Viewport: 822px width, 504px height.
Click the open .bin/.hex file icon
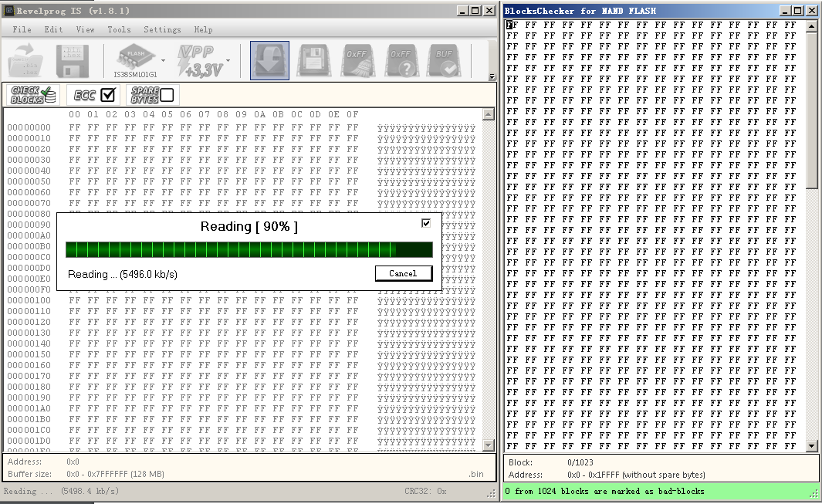click(28, 60)
